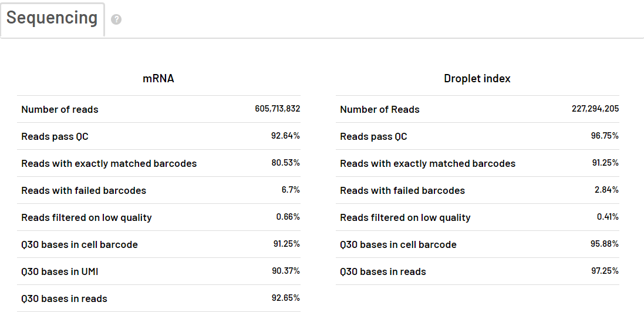This screenshot has height=312, width=644.
Task: Select the mRNA Number of reads row label
Action: (60, 109)
